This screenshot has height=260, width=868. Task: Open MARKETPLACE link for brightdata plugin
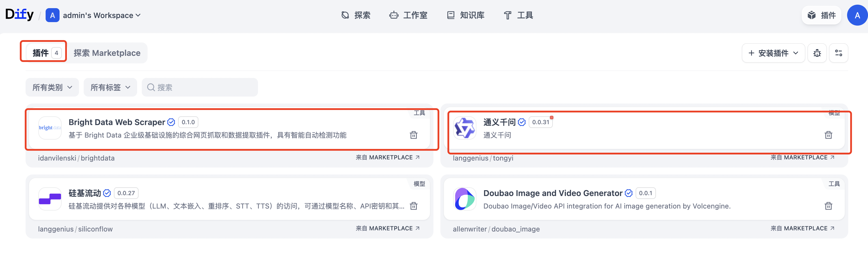388,158
